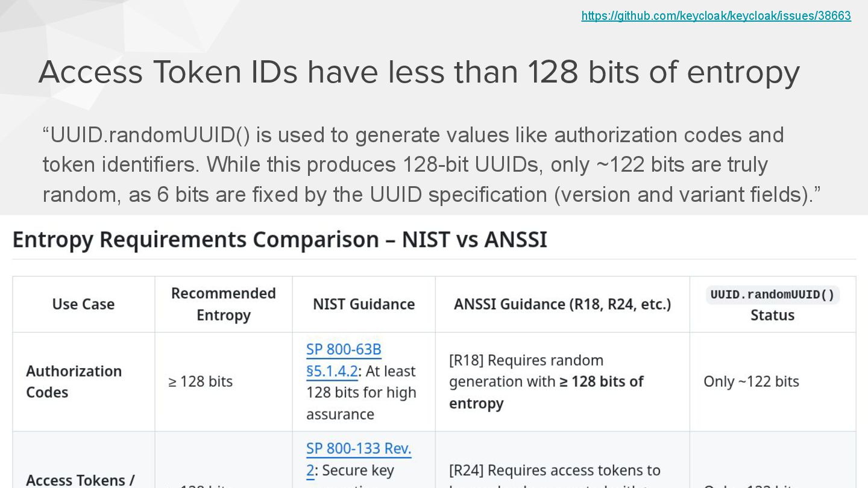Screen dimensions: 868x488
Task: Click the ANSSI Guidance column header
Action: click(x=562, y=304)
